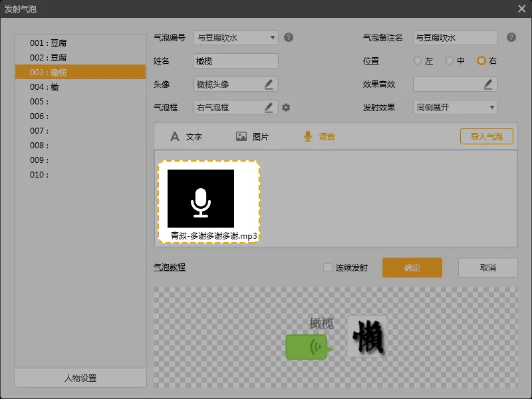Viewport: 532px width, 399px height.
Task: Open 气泡编号 dropdown
Action: point(236,37)
